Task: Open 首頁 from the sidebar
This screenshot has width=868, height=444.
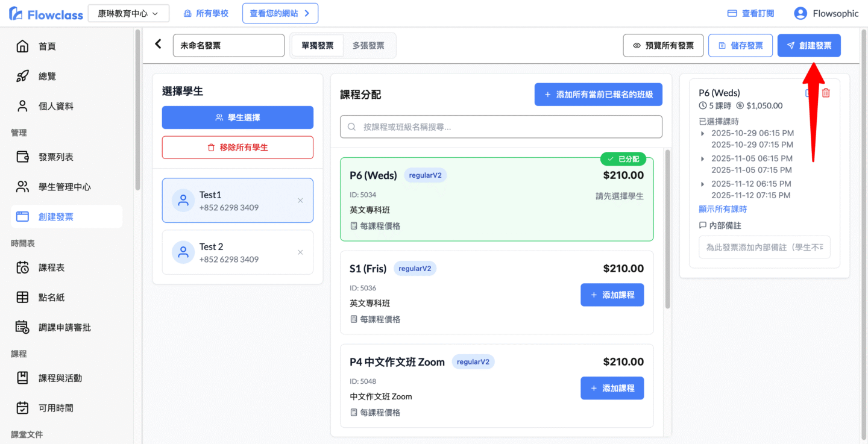Action: (47, 46)
